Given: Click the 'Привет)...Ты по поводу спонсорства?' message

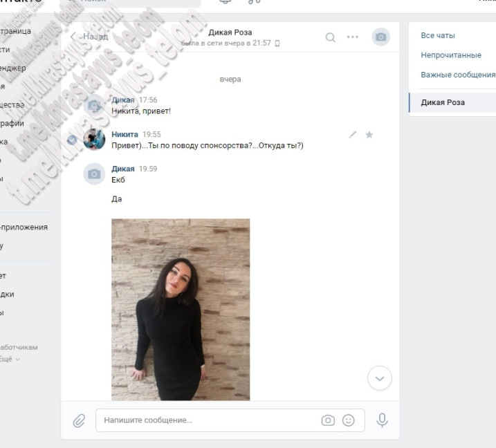Looking at the screenshot, I should [208, 145].
